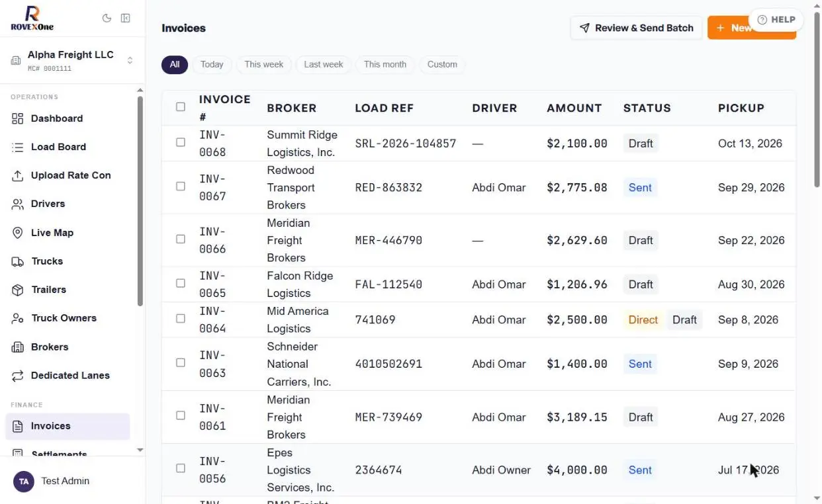The image size is (822, 504).
Task: Click load ref MER-446790
Action: (388, 241)
